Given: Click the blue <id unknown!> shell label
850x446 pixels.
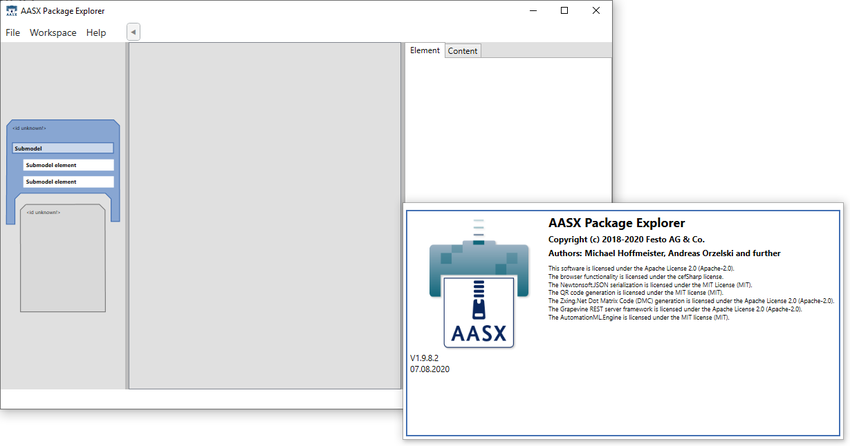Looking at the screenshot, I should pyautogui.click(x=29, y=128).
